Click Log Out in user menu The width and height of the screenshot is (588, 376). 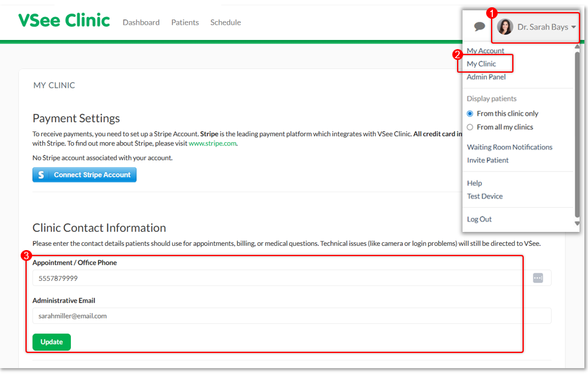point(479,219)
